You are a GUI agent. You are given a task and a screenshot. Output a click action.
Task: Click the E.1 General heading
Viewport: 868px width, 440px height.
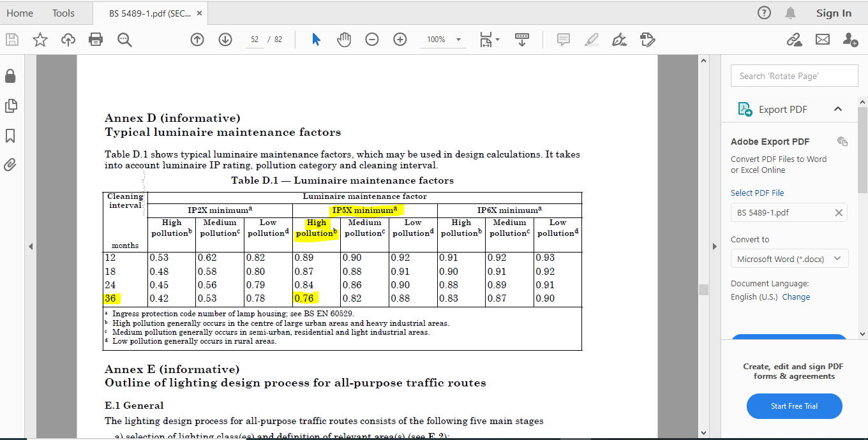coord(134,405)
